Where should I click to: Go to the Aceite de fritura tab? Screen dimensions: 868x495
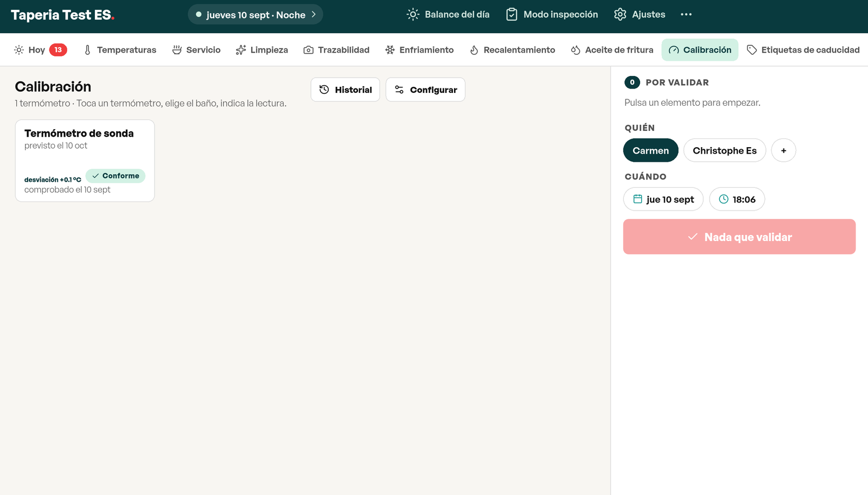click(612, 50)
